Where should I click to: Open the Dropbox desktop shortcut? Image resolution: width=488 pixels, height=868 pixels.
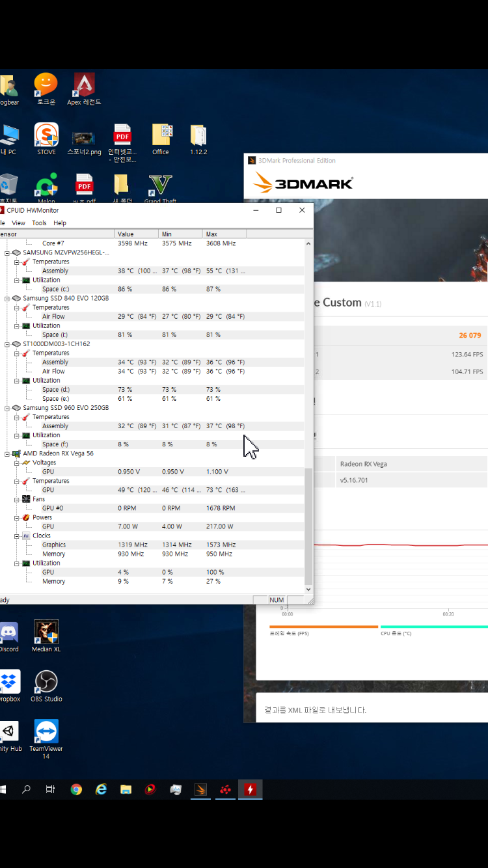click(x=9, y=686)
